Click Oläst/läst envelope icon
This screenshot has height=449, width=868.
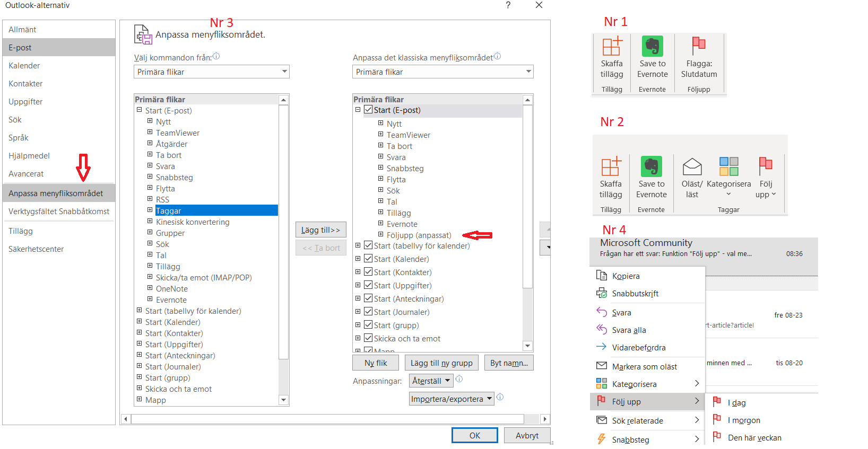[x=692, y=166]
